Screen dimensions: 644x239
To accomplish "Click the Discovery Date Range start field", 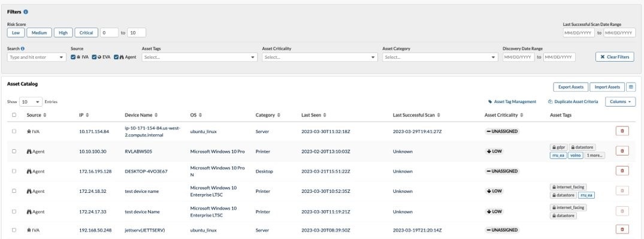I will tap(519, 57).
